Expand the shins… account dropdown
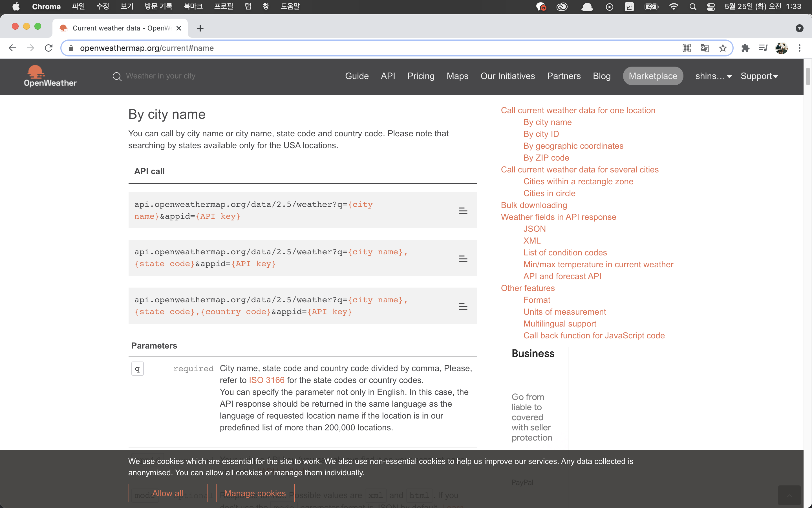The width and height of the screenshot is (812, 508). tap(713, 76)
